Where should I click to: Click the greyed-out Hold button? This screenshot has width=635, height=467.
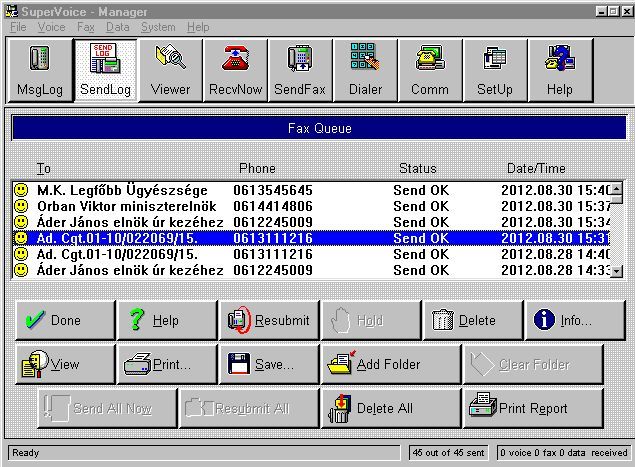pos(371,320)
